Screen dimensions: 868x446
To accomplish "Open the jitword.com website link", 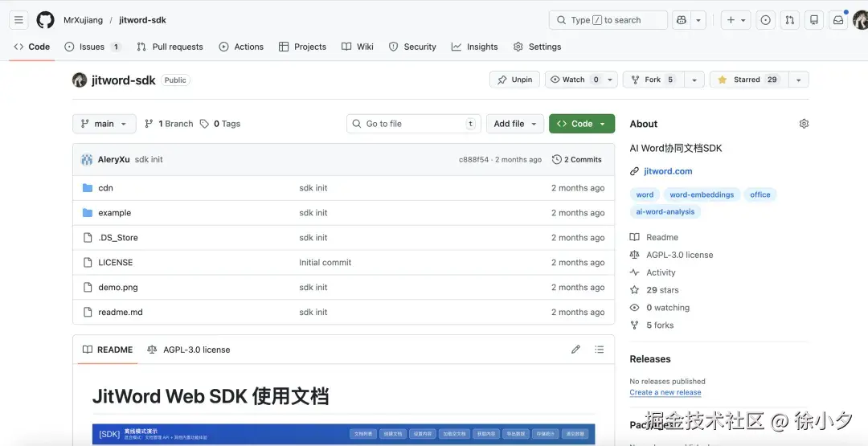I will 668,171.
